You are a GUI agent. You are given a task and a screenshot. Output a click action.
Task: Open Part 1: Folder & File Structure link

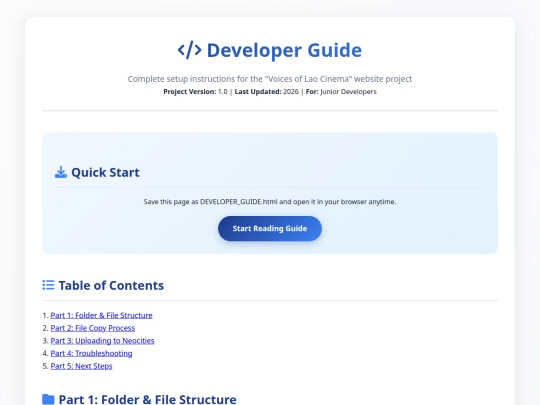click(101, 315)
